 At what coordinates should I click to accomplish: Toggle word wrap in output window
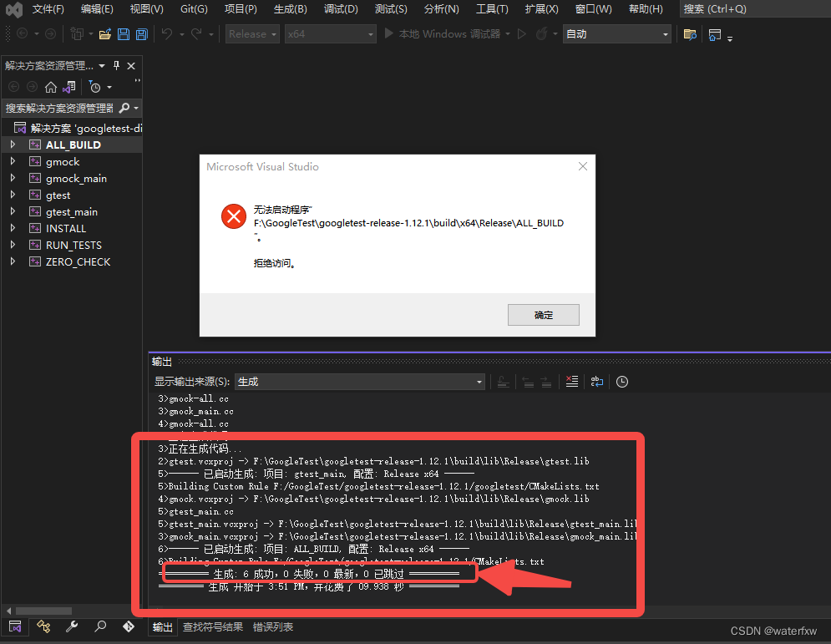coord(597,381)
